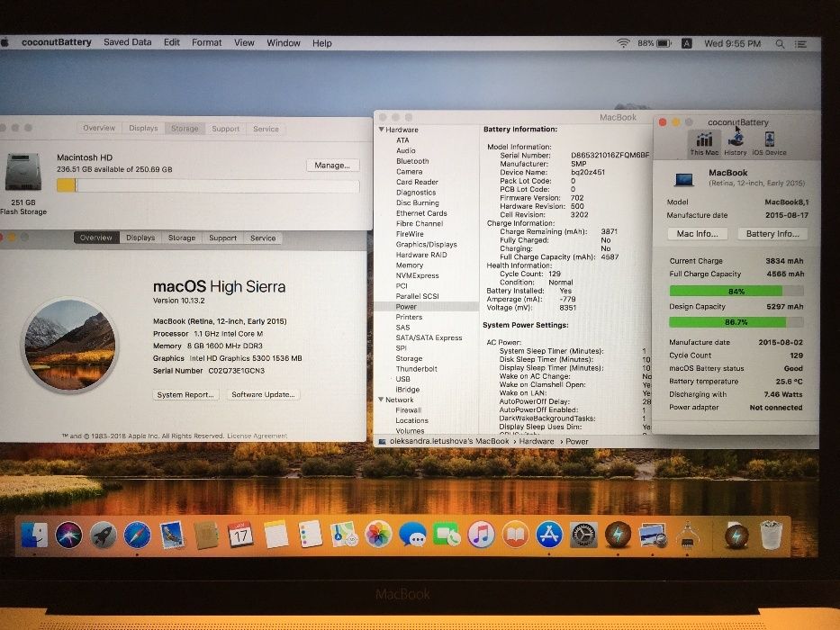
Task: Click Battery Info... in coconutBattery
Action: [x=772, y=234]
